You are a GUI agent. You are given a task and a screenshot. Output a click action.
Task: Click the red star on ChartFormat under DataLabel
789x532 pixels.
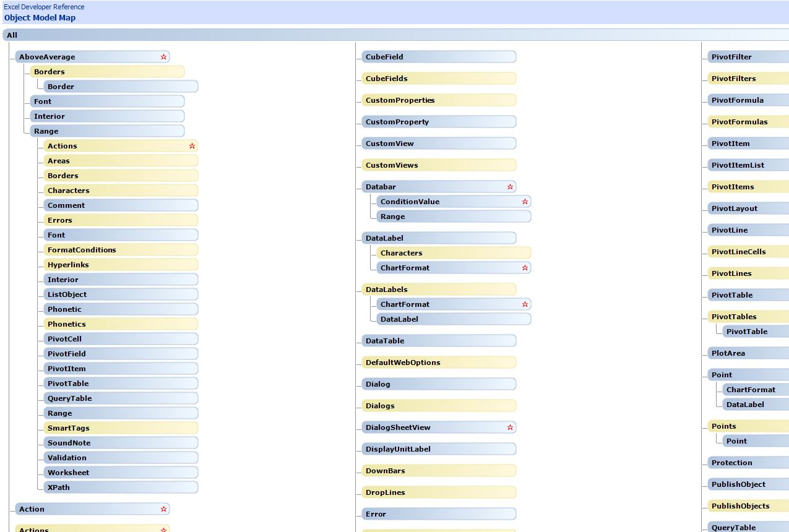525,268
